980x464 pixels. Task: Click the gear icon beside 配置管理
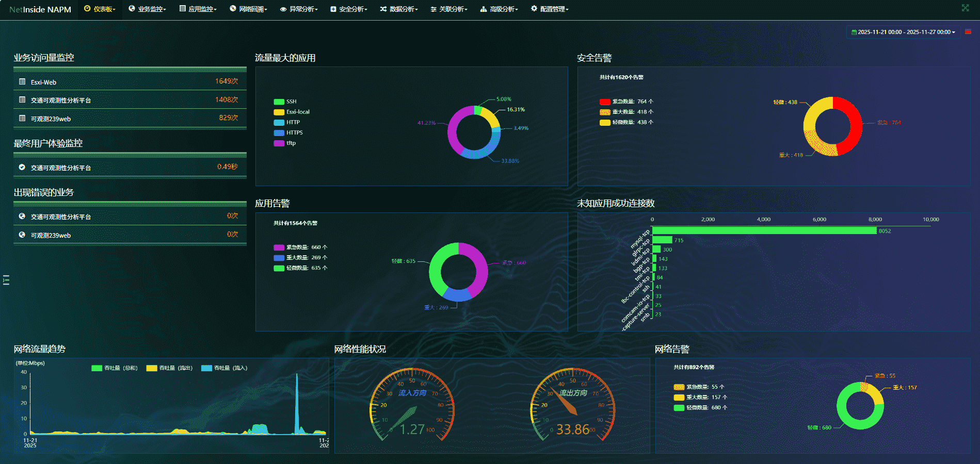[534, 9]
